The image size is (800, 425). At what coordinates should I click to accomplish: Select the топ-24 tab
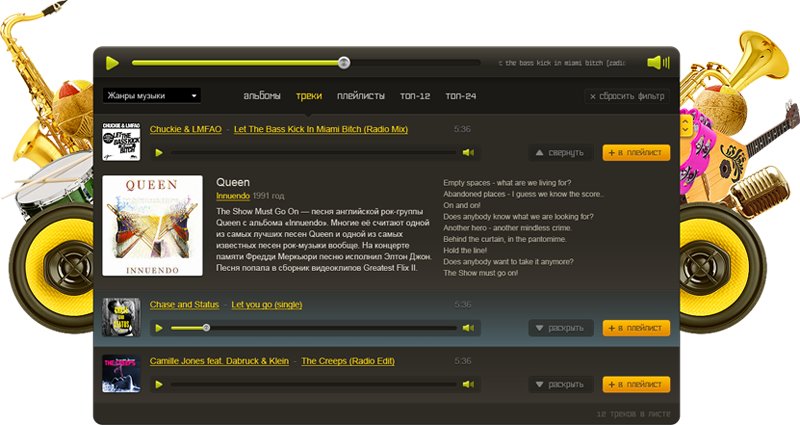click(461, 96)
